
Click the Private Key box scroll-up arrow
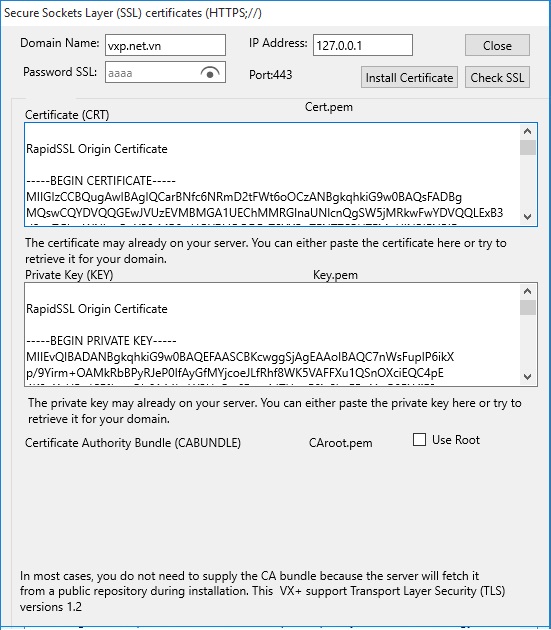(528, 291)
